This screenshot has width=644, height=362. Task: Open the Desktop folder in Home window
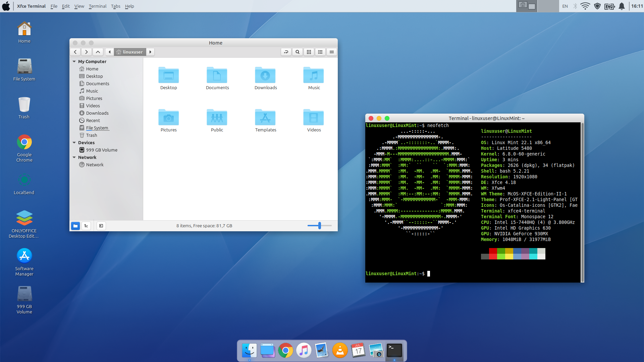pos(168,78)
